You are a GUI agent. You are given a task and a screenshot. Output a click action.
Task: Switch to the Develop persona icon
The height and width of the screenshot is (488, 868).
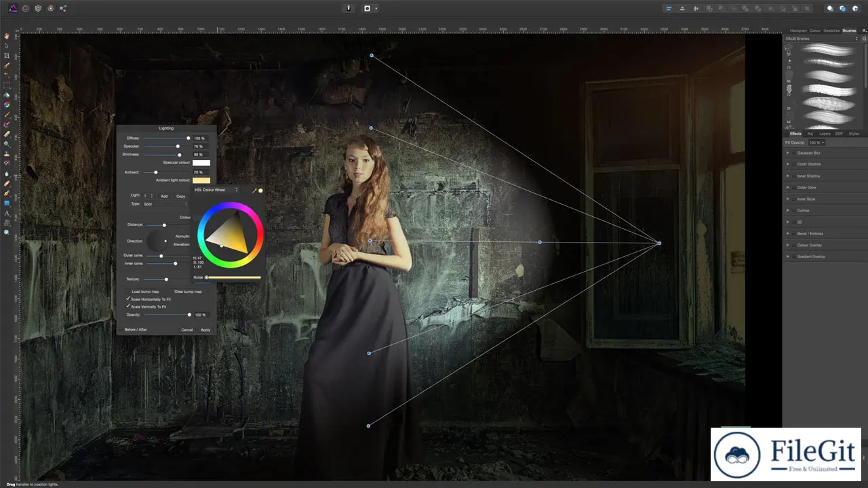pos(38,8)
